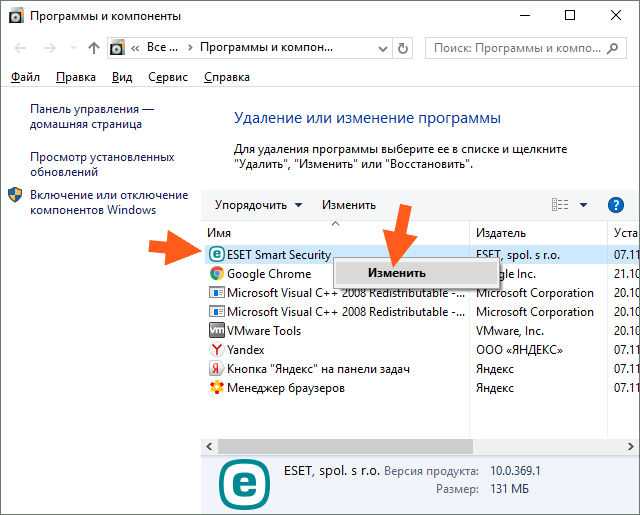Focus the search Programs and Features field
Image resolution: width=640 pixels, height=515 pixels.
click(x=525, y=49)
